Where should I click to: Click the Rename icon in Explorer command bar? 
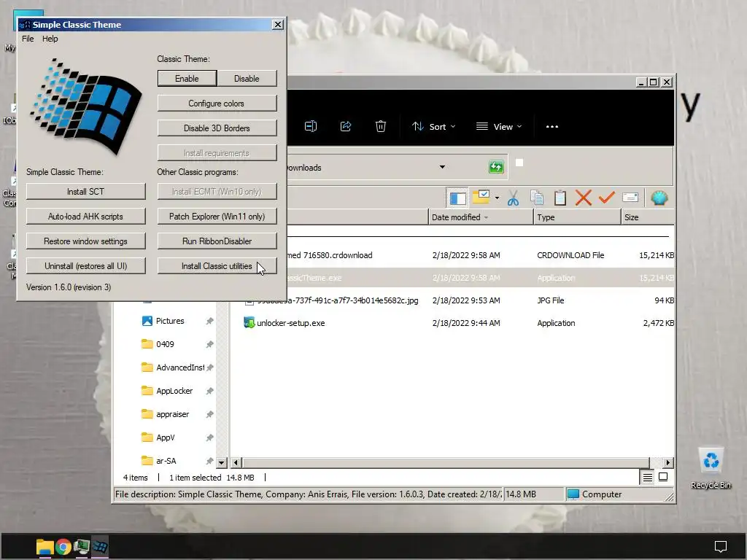(x=311, y=126)
